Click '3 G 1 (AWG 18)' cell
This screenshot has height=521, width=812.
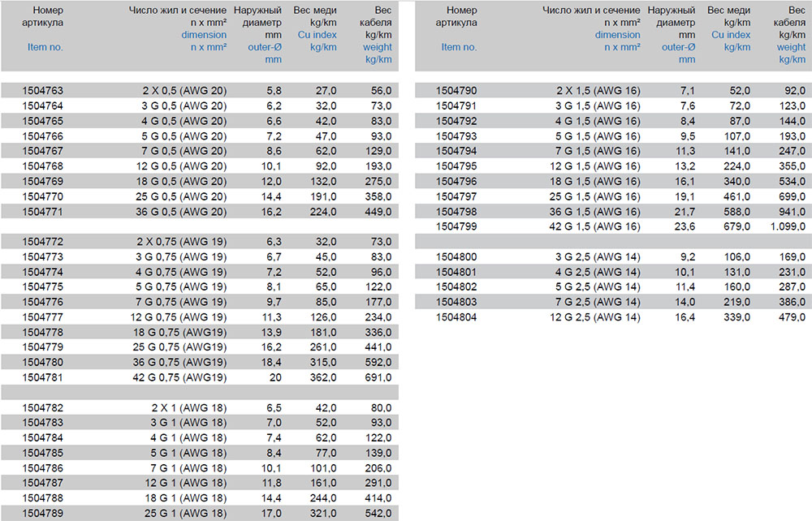(189, 423)
